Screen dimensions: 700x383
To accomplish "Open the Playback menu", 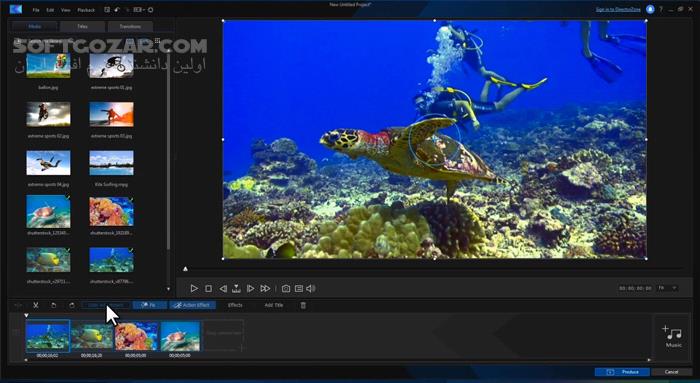I will point(86,10).
